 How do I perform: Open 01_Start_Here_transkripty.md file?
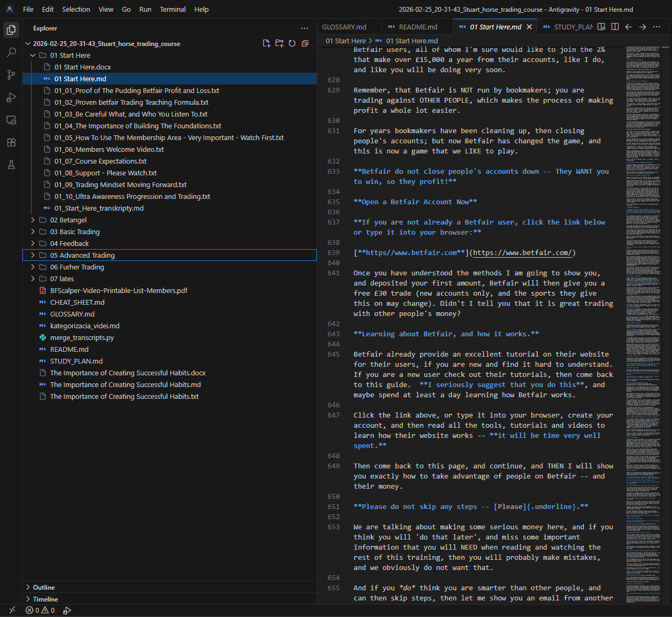[99, 208]
